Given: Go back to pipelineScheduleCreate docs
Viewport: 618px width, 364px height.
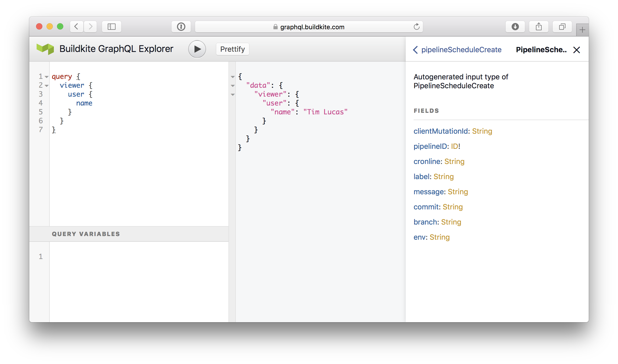Looking at the screenshot, I should (x=457, y=50).
